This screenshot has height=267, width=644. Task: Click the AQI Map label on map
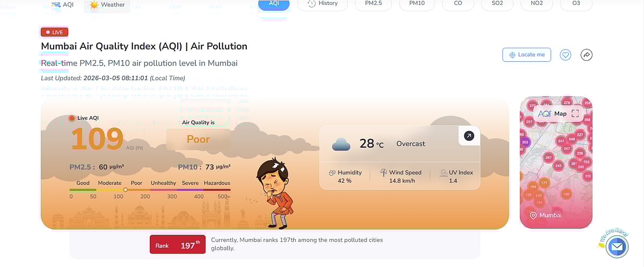(552, 113)
